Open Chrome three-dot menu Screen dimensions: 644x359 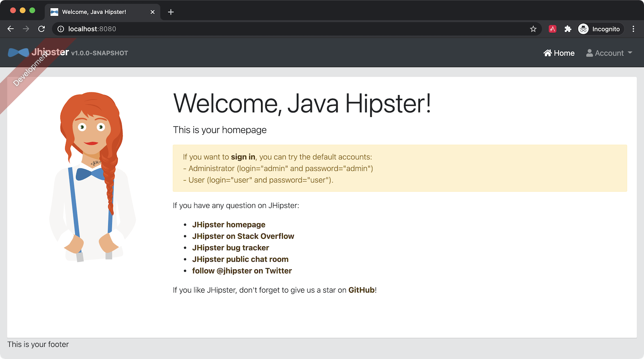click(x=633, y=29)
